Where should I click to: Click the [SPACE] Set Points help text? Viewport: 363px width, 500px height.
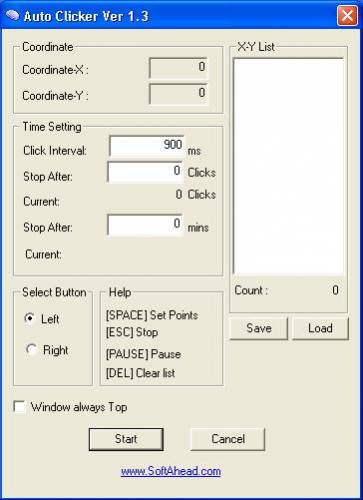tap(152, 315)
